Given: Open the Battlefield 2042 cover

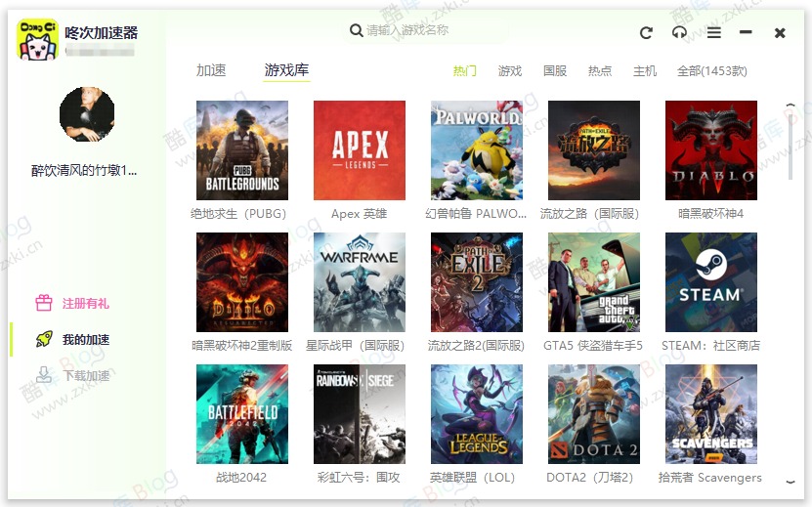Looking at the screenshot, I should (x=242, y=414).
